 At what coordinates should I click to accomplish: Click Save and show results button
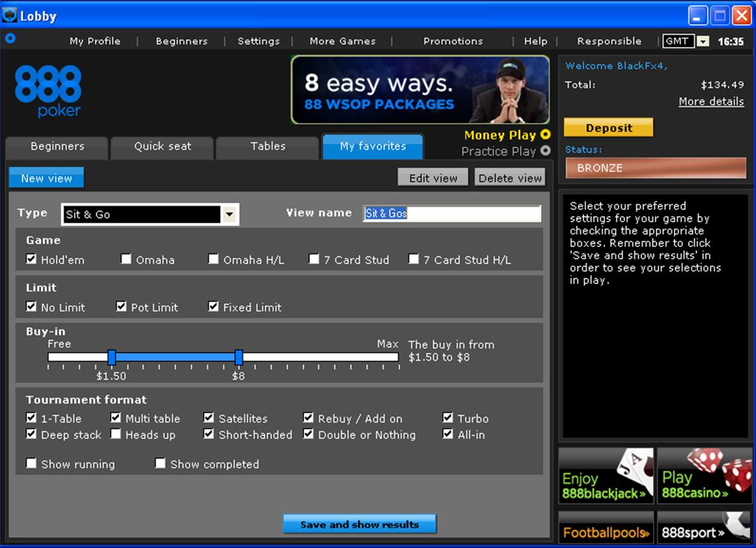tap(359, 524)
